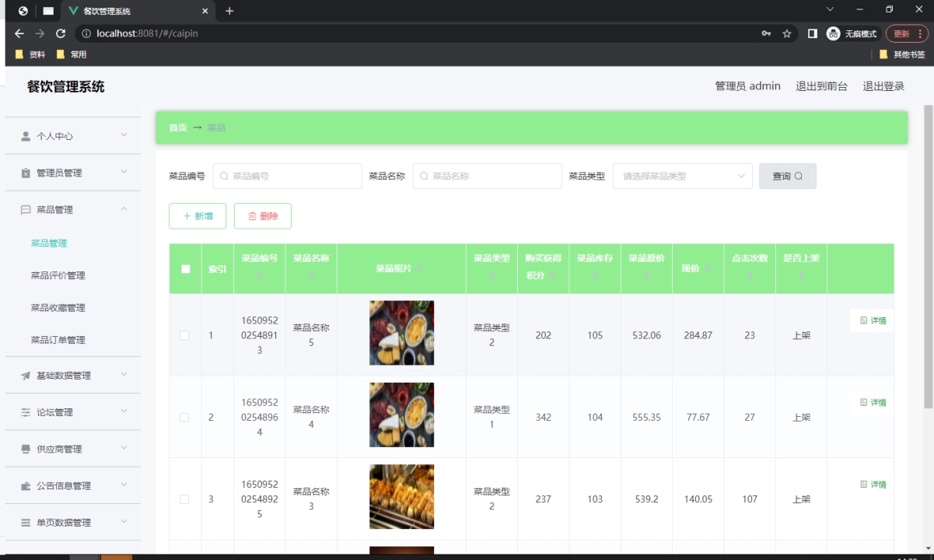
Task: Click the 菜品名称3 dish thumbnail
Action: click(x=401, y=497)
